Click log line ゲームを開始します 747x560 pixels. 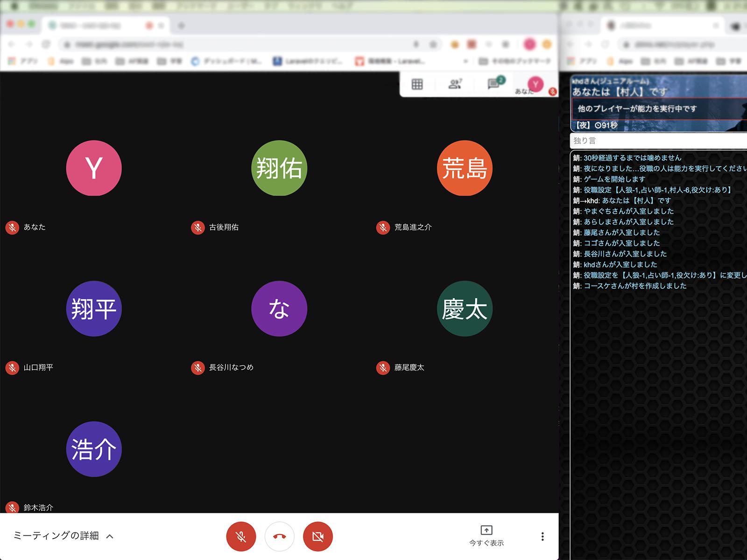tap(609, 179)
